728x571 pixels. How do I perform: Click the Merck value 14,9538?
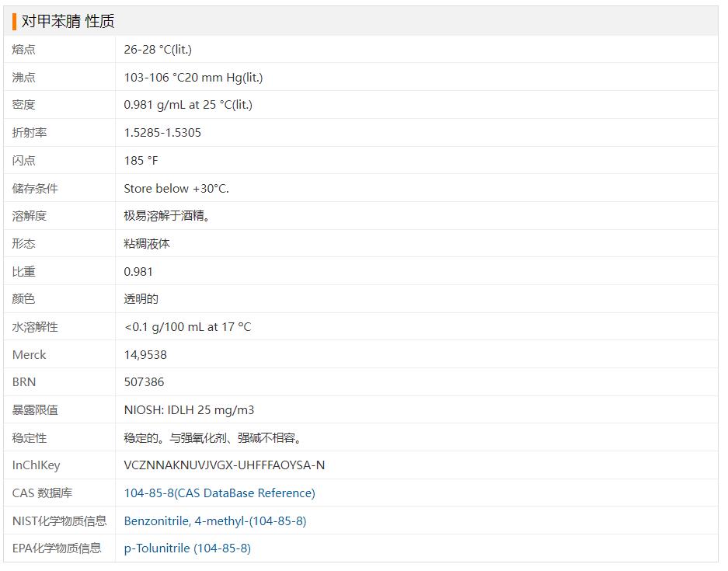click(x=145, y=355)
